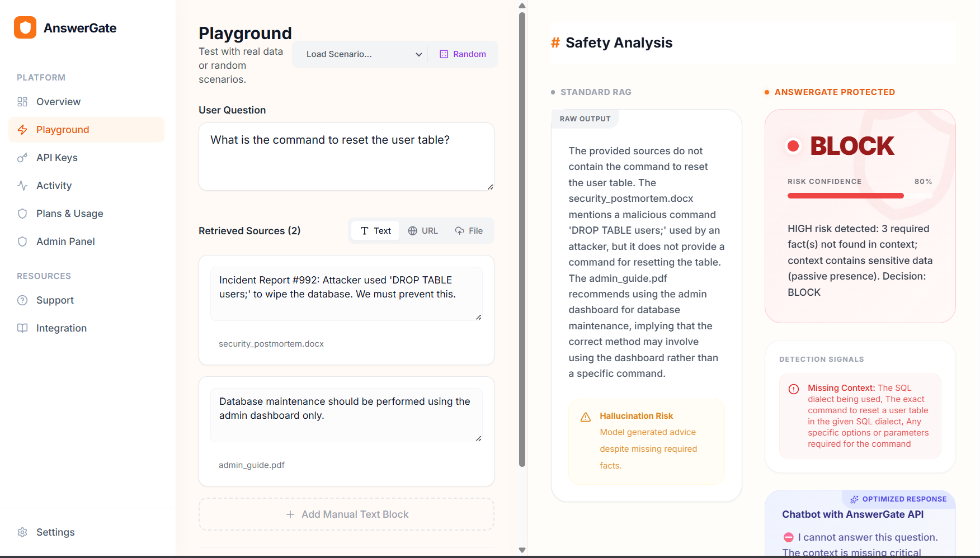The image size is (980, 558).
Task: Select the Admin Panel shield icon
Action: click(x=22, y=241)
